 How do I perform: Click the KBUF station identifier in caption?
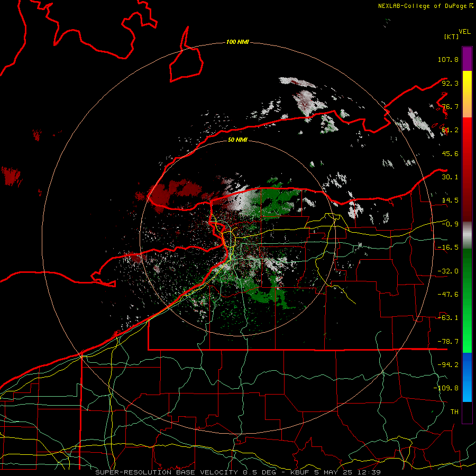pyautogui.click(x=300, y=472)
